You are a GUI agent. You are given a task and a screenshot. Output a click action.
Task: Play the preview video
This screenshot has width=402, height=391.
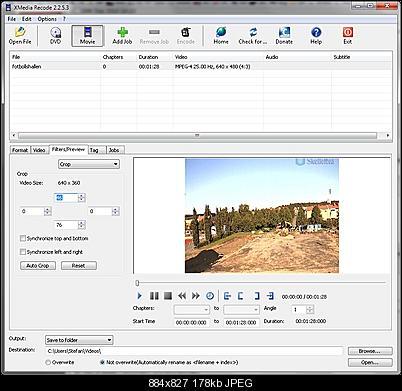[139, 296]
